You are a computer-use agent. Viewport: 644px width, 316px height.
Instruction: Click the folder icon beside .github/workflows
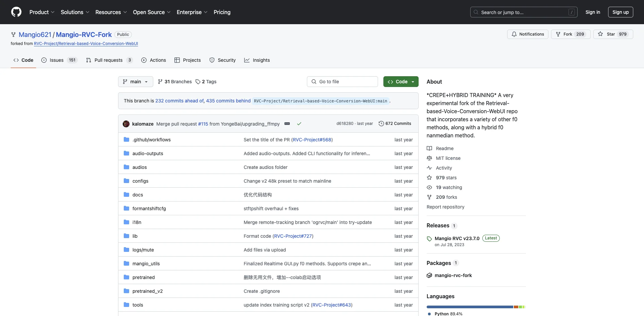pyautogui.click(x=126, y=140)
